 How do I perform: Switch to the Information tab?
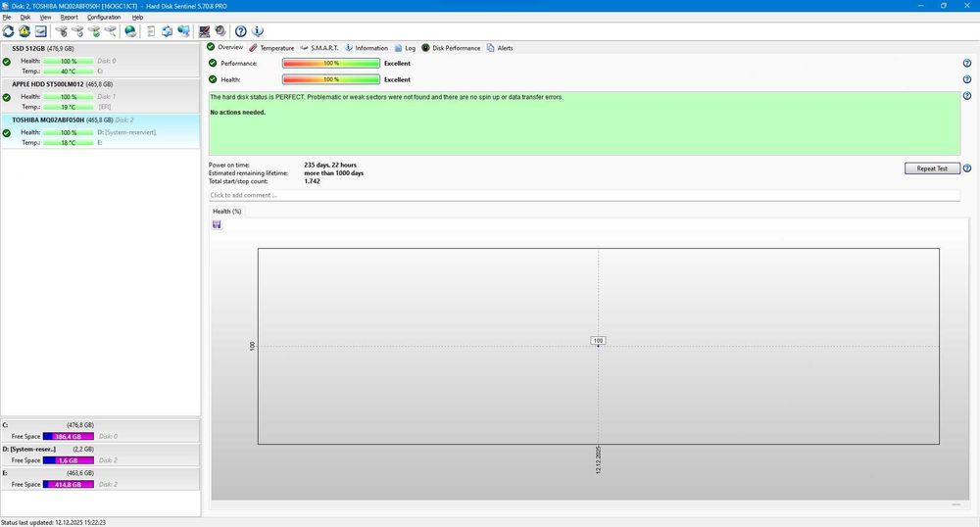[367, 48]
